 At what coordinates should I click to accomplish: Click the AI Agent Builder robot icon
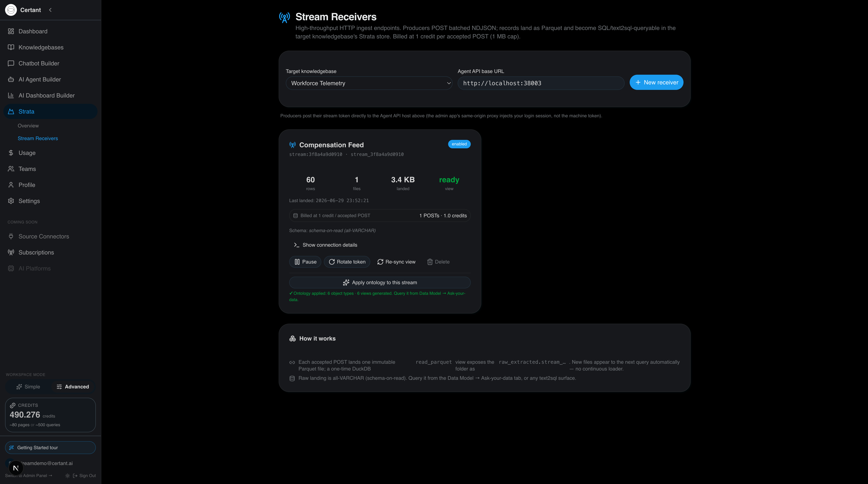[x=11, y=80]
